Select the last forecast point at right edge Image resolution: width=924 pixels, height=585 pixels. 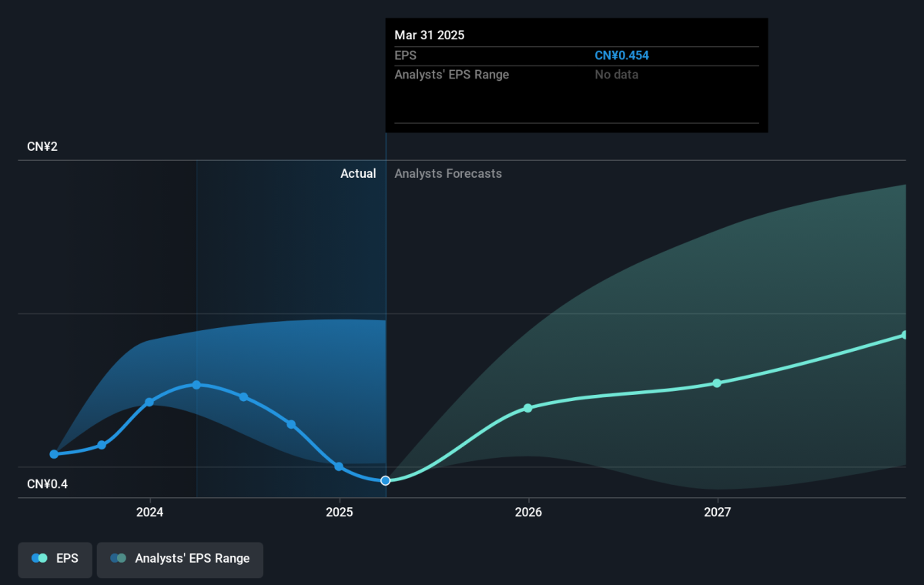(905, 335)
